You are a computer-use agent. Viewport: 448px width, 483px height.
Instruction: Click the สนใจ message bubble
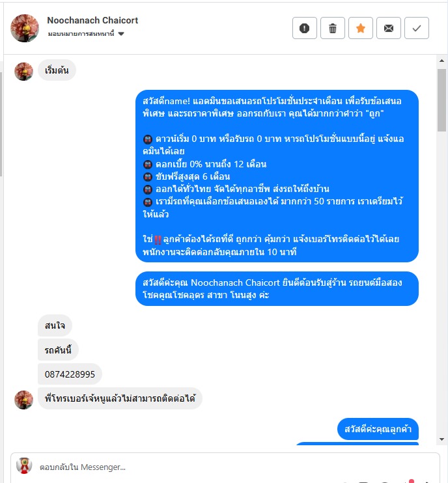point(55,325)
